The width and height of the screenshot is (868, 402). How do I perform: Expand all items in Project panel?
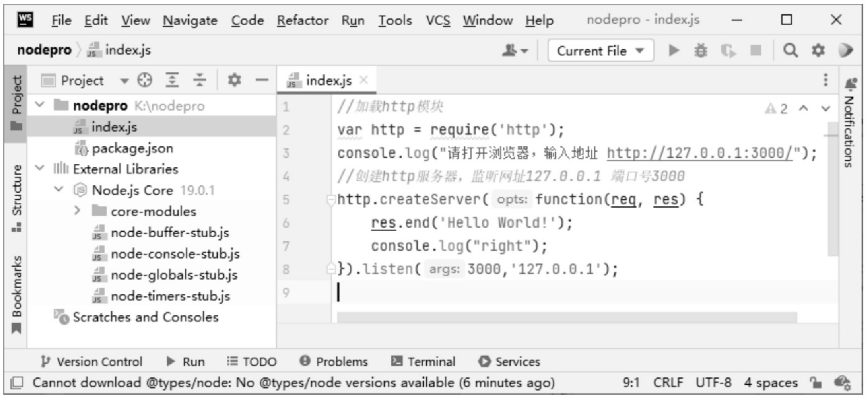tap(172, 80)
